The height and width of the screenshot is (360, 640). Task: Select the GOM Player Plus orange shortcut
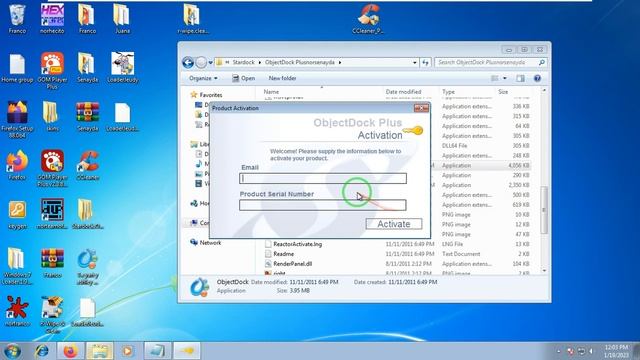point(52,71)
